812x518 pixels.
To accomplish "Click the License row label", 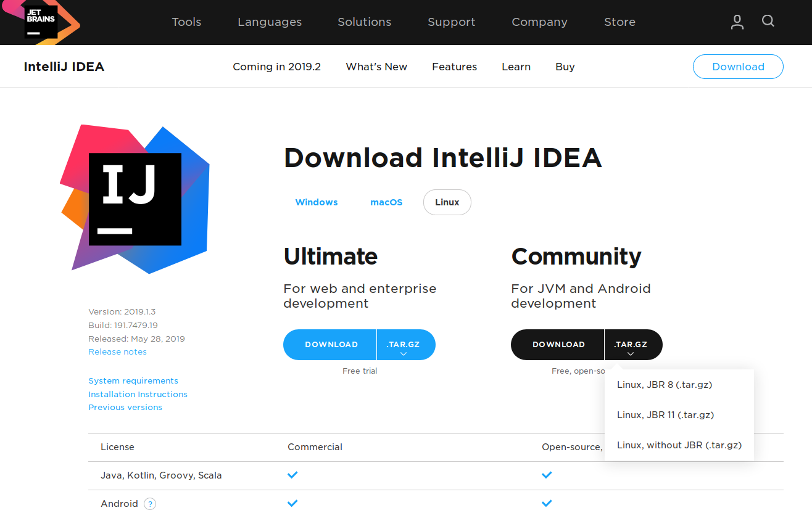I will pos(117,447).
